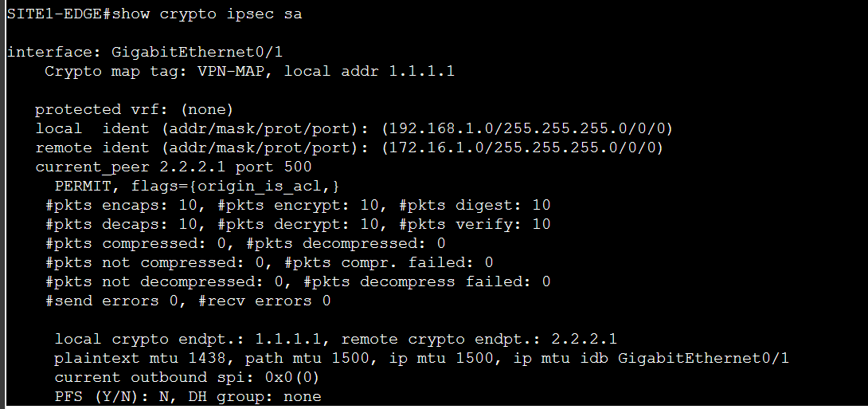The width and height of the screenshot is (868, 409).
Task: Click the SITE1-EDGE# prompt
Action: [x=59, y=14]
